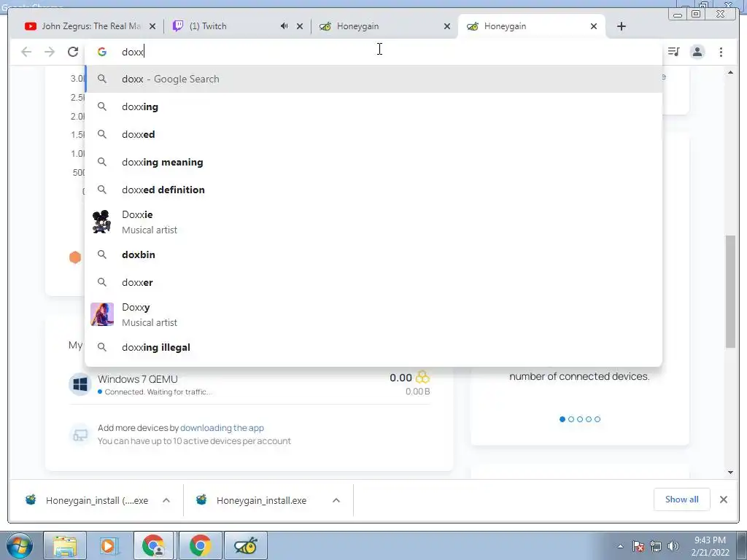
Task: Click the volume speaker tray icon
Action: 673,546
